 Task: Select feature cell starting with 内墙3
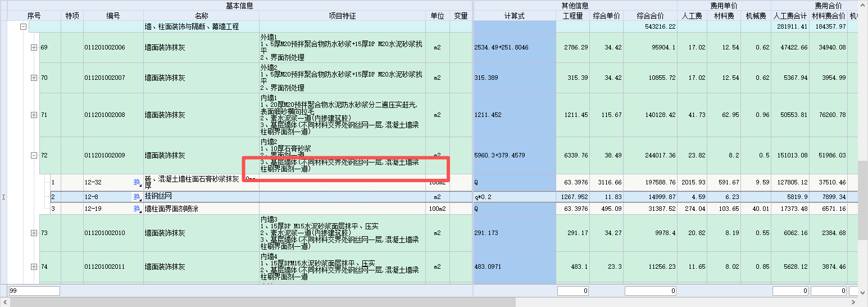pos(342,233)
